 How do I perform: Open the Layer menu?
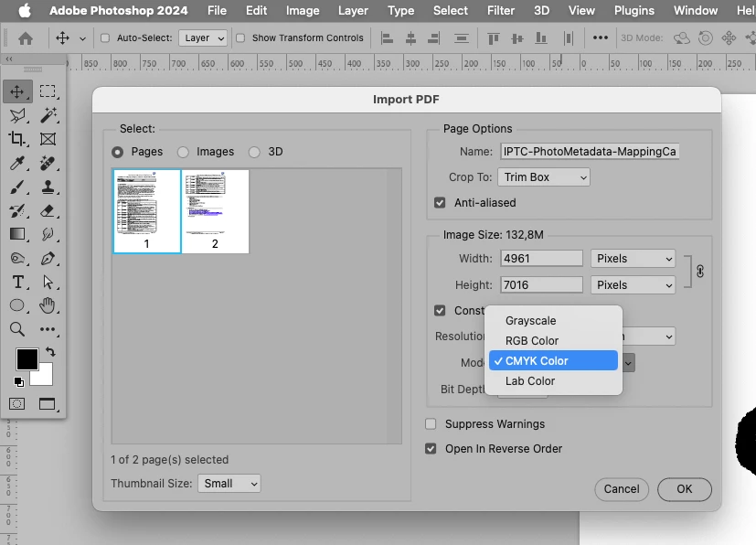pyautogui.click(x=353, y=11)
